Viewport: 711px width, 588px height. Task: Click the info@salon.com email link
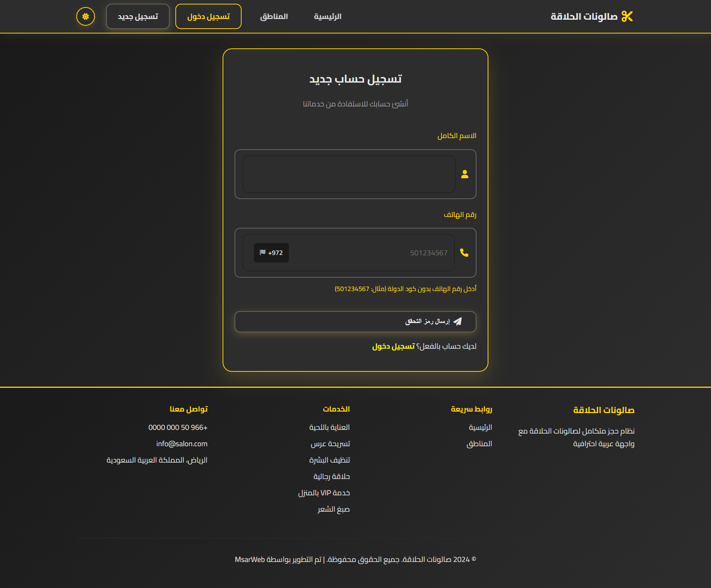(182, 444)
